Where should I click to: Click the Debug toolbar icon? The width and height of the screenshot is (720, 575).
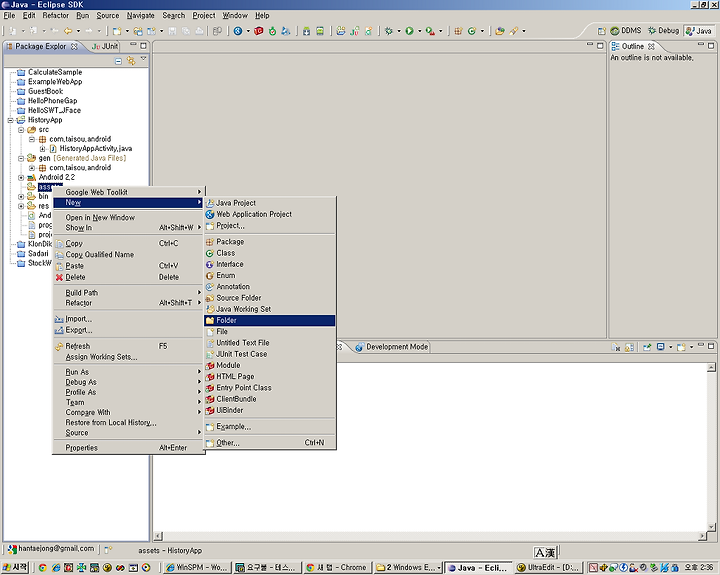click(x=388, y=31)
